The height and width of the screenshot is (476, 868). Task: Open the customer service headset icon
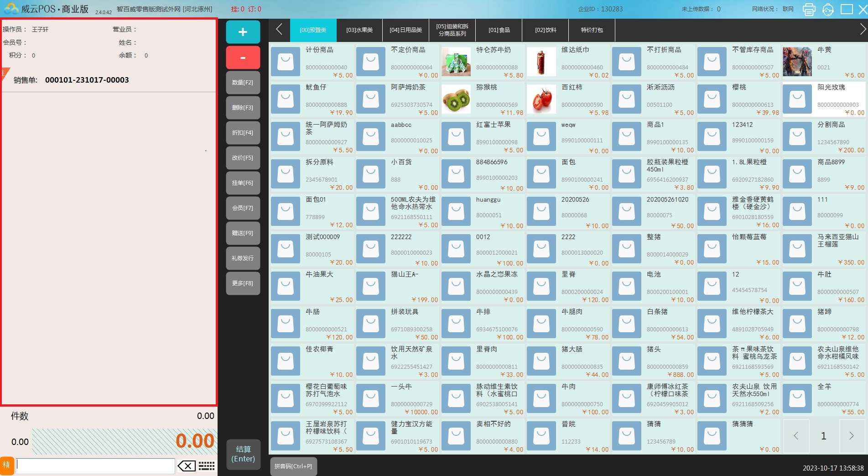828,9
